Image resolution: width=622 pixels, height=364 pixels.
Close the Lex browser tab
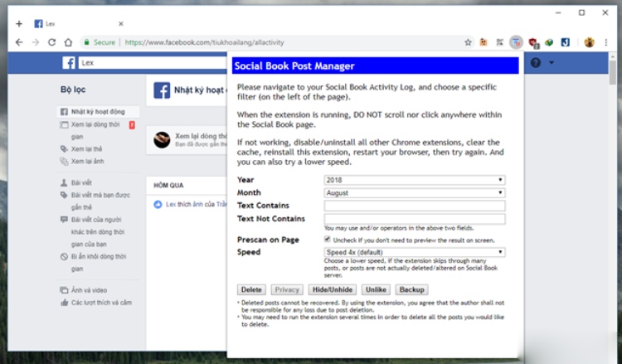tap(121, 24)
